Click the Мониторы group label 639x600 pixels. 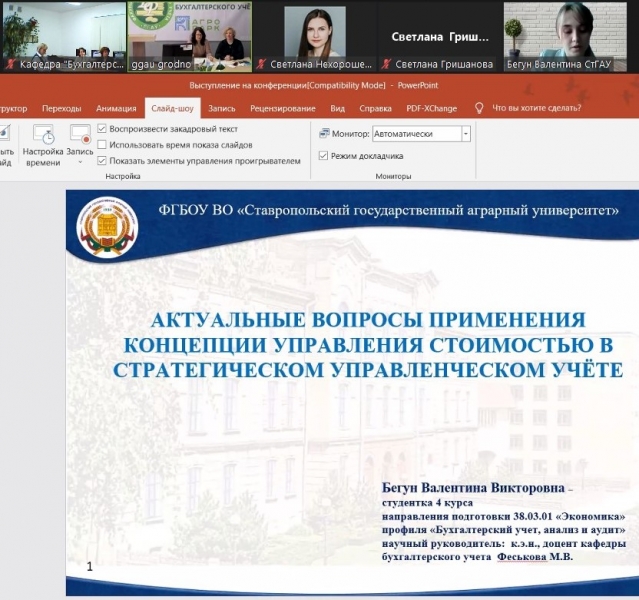pyautogui.click(x=393, y=176)
